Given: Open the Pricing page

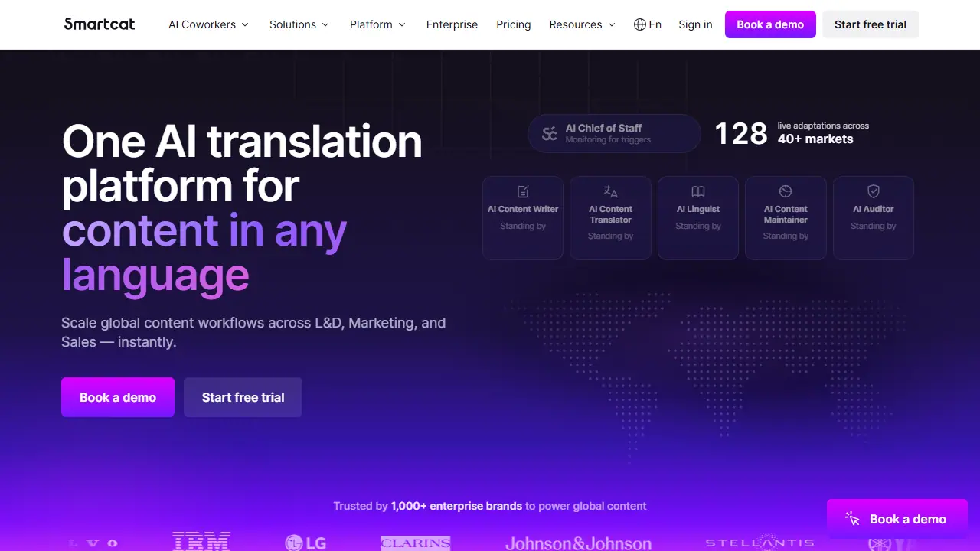Looking at the screenshot, I should click(514, 24).
